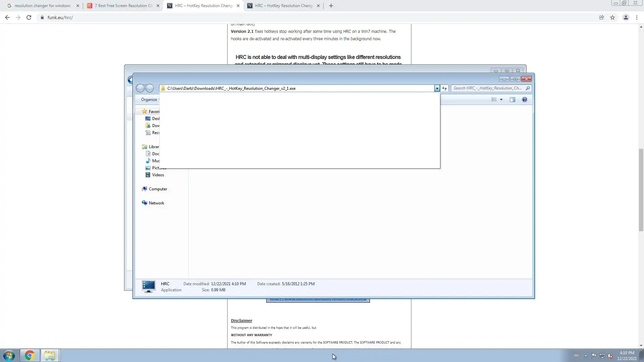Bookmark this page with the star icon
Screen dimensions: 644x362
click(x=612, y=17)
